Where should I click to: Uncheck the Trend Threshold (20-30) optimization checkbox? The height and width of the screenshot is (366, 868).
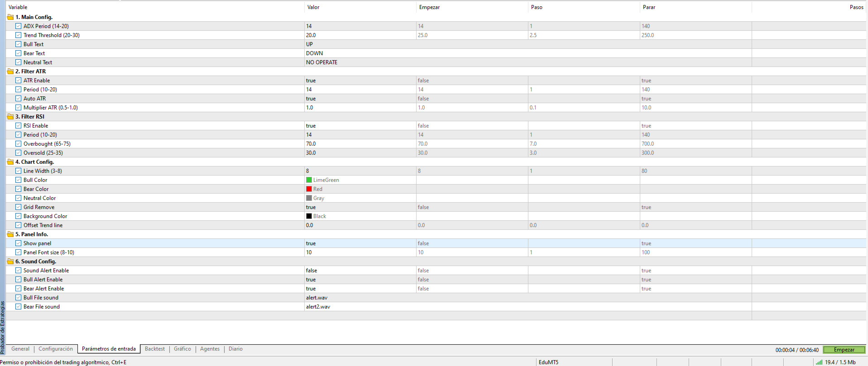click(19, 35)
